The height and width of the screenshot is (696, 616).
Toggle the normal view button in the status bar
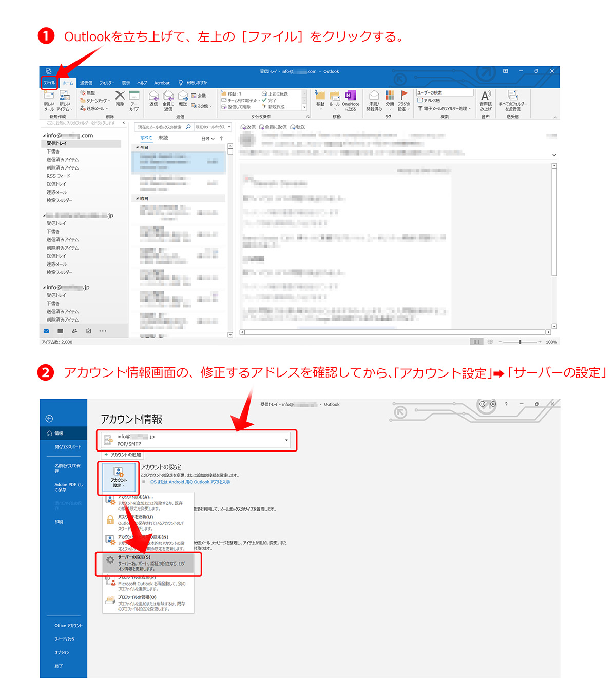pos(477,342)
